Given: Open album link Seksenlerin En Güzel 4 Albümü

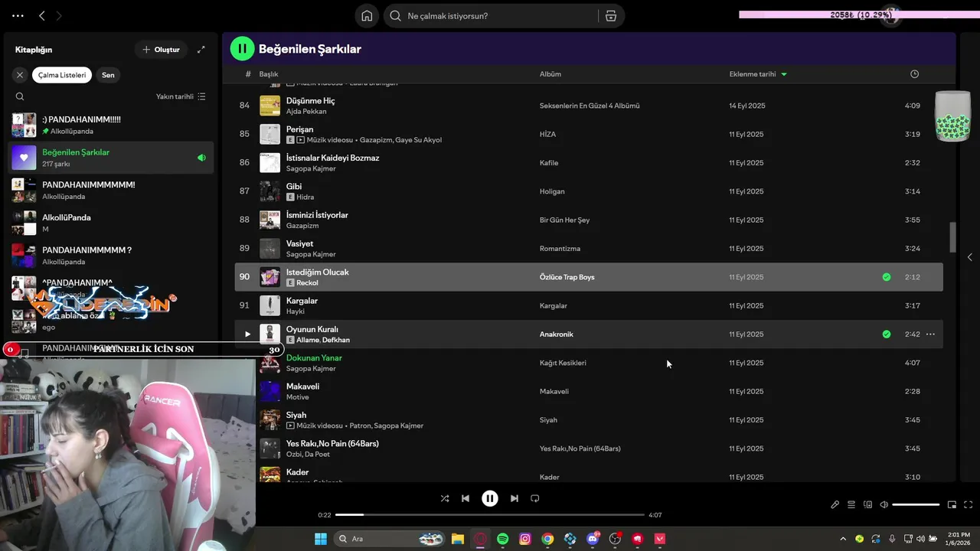Looking at the screenshot, I should [590, 106].
